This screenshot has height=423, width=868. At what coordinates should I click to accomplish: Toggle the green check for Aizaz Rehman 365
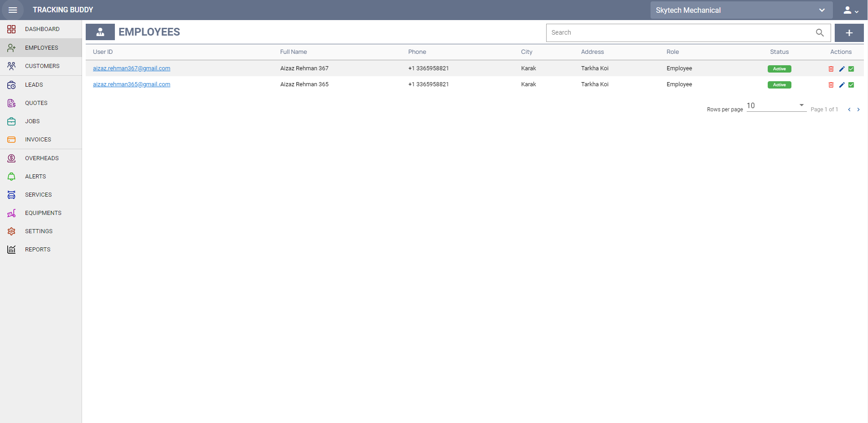(851, 85)
